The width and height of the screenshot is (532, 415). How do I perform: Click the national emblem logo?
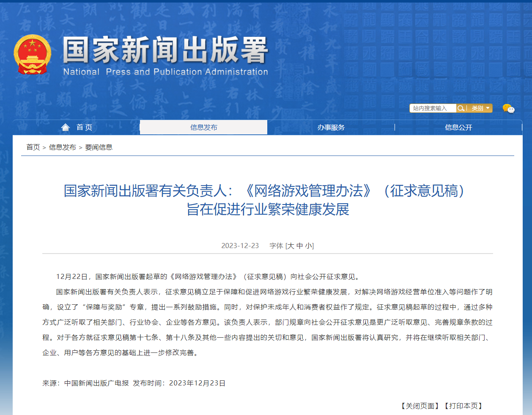pos(32,54)
